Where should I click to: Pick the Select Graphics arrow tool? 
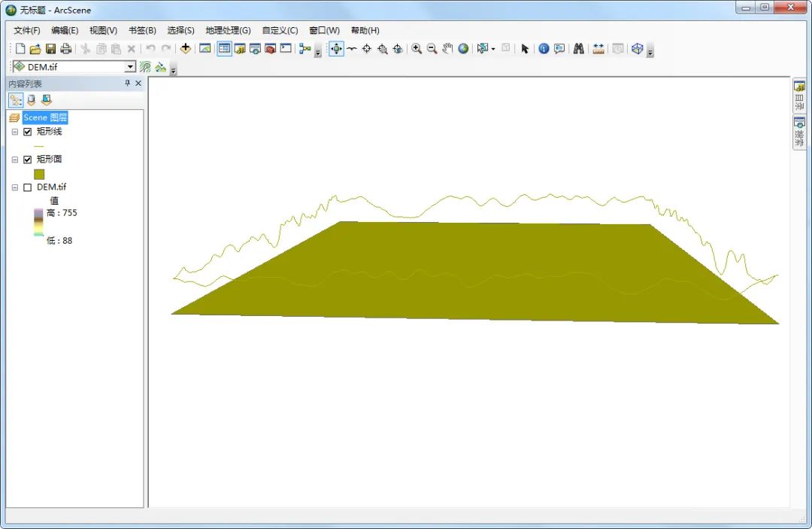point(525,49)
